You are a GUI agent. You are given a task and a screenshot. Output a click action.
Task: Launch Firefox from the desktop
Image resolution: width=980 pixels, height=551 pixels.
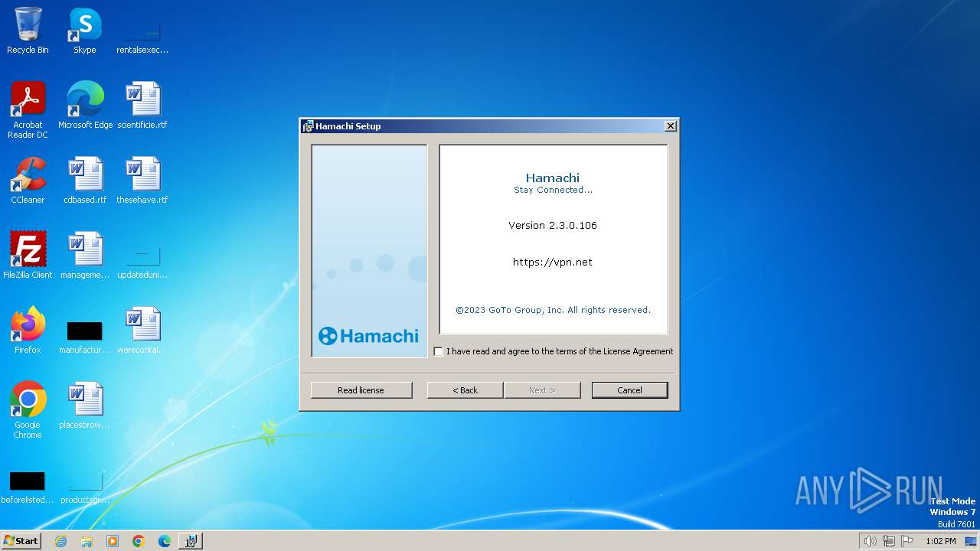28,331
